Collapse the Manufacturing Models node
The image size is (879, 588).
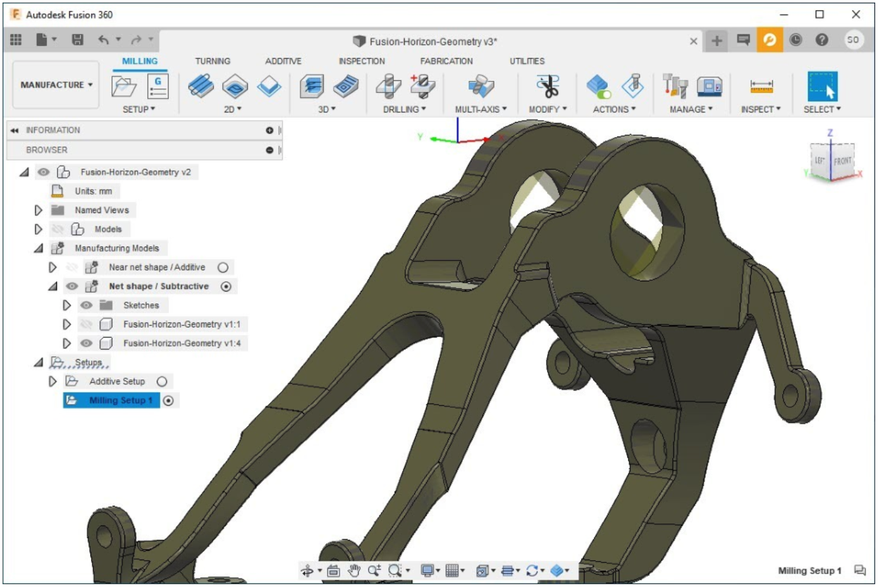[39, 248]
